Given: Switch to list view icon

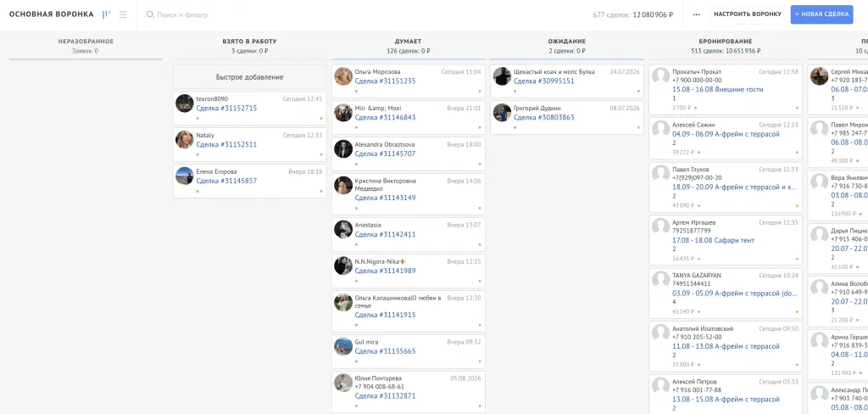Looking at the screenshot, I should click(x=123, y=15).
